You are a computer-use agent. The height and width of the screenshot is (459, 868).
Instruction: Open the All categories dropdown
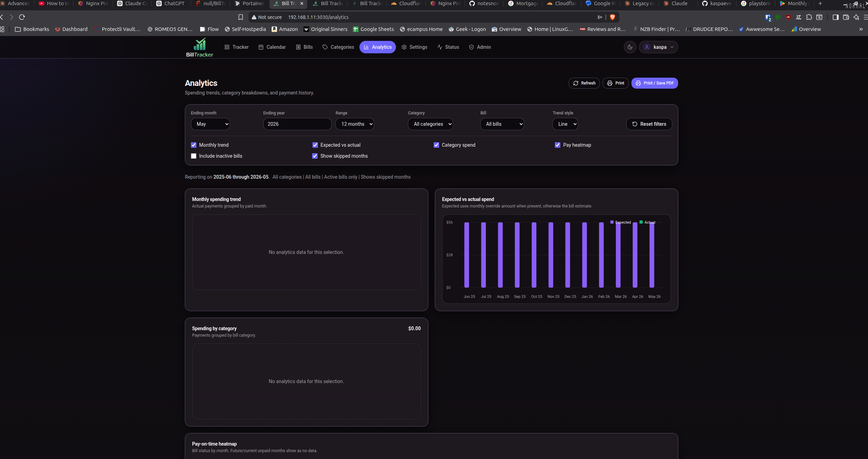click(431, 124)
